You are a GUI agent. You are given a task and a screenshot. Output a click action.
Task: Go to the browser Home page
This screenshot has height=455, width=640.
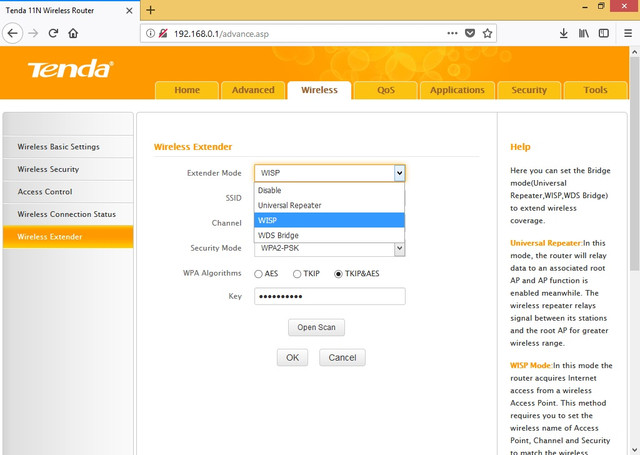coord(73,33)
